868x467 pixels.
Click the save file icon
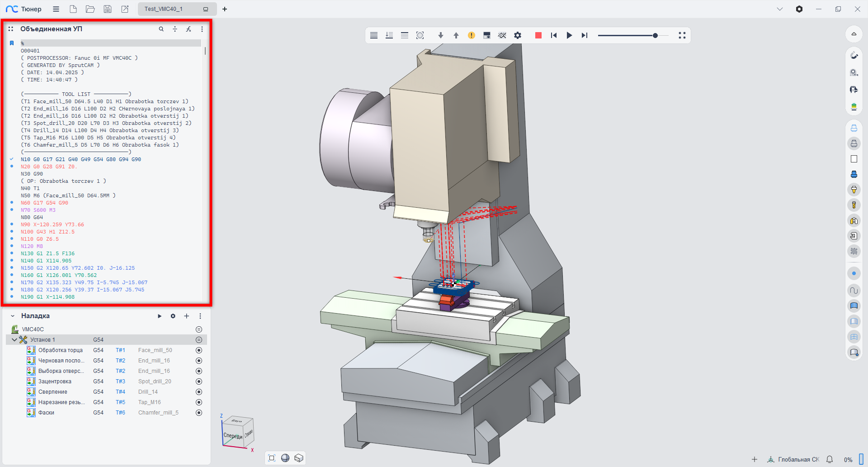[108, 9]
